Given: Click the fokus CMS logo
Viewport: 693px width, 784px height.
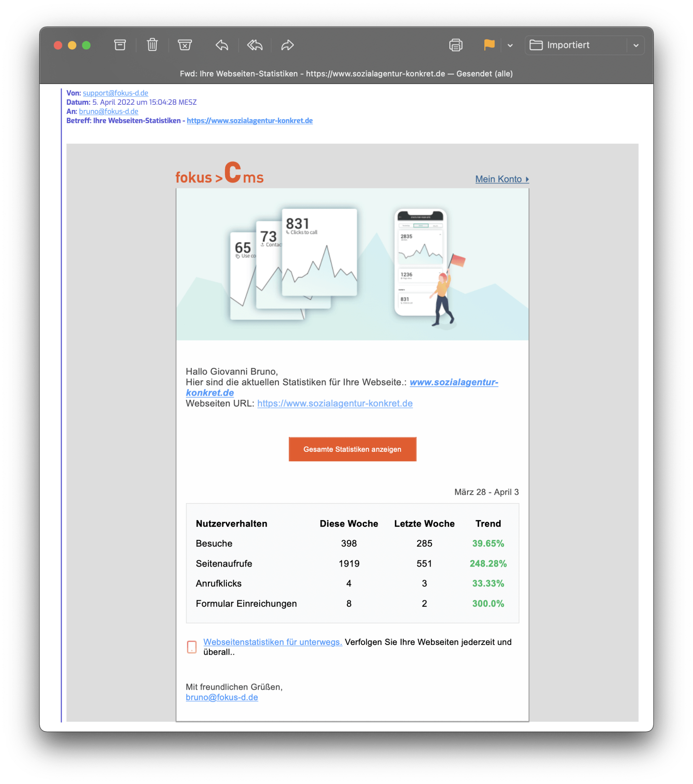Looking at the screenshot, I should point(219,173).
